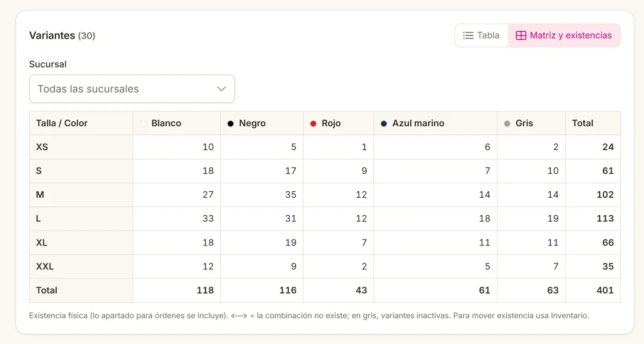Click Blanco column total 118
The height and width of the screenshot is (344, 644).
(x=176, y=290)
